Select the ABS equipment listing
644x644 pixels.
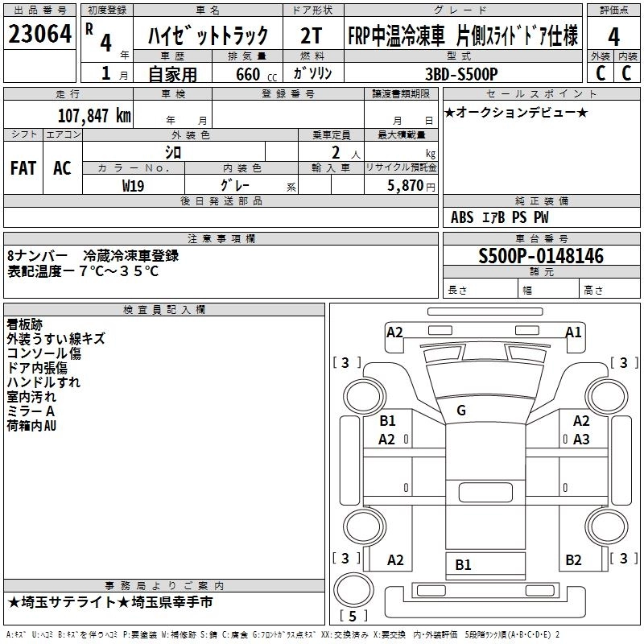tap(462, 217)
